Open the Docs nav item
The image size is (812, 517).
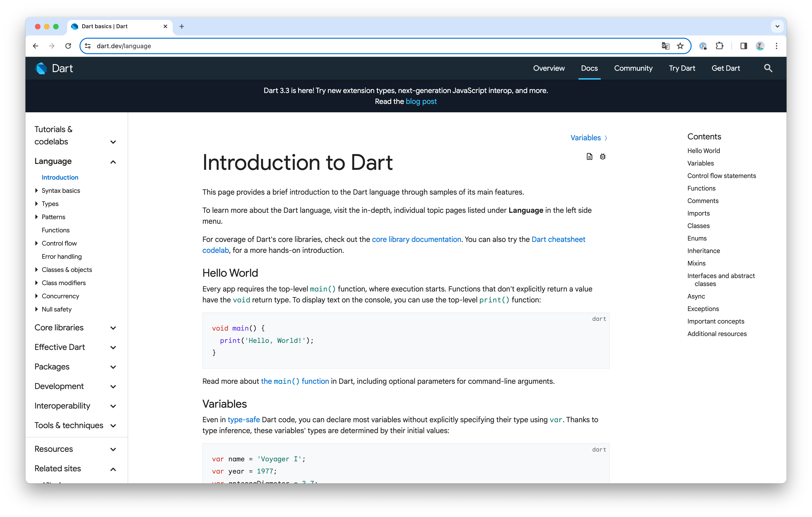[589, 68]
